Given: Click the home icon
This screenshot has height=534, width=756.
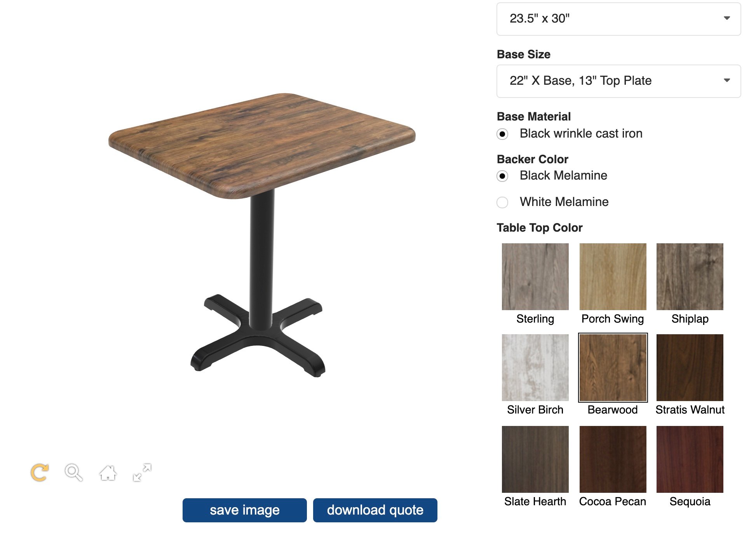Looking at the screenshot, I should (x=108, y=473).
